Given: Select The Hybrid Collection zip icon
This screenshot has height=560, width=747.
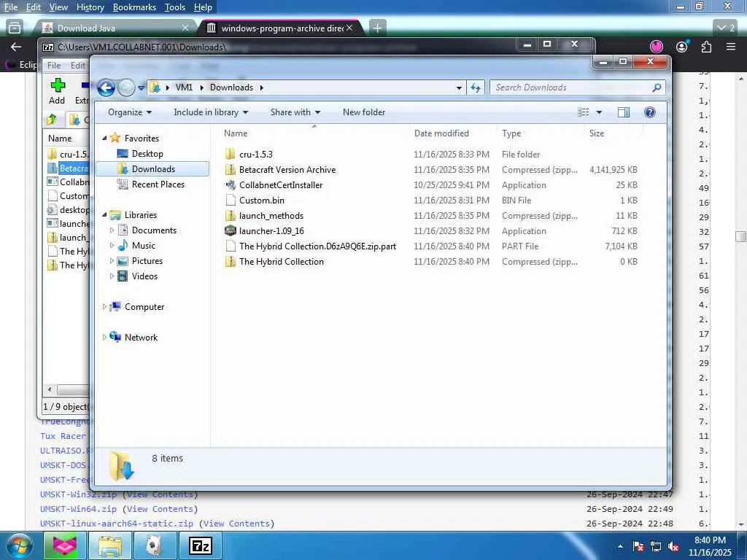Looking at the screenshot, I should click(x=230, y=262).
